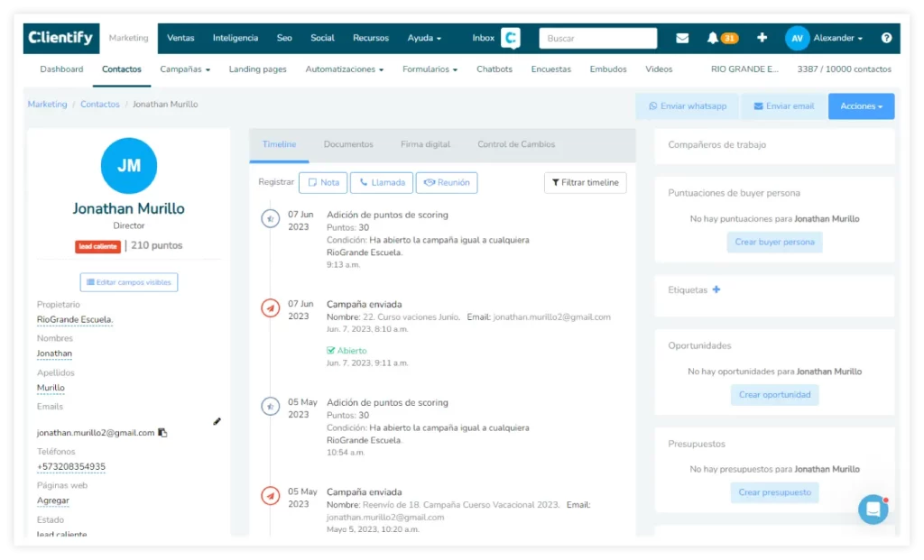
Task: Open the Inbox chat icon
Action: (511, 38)
